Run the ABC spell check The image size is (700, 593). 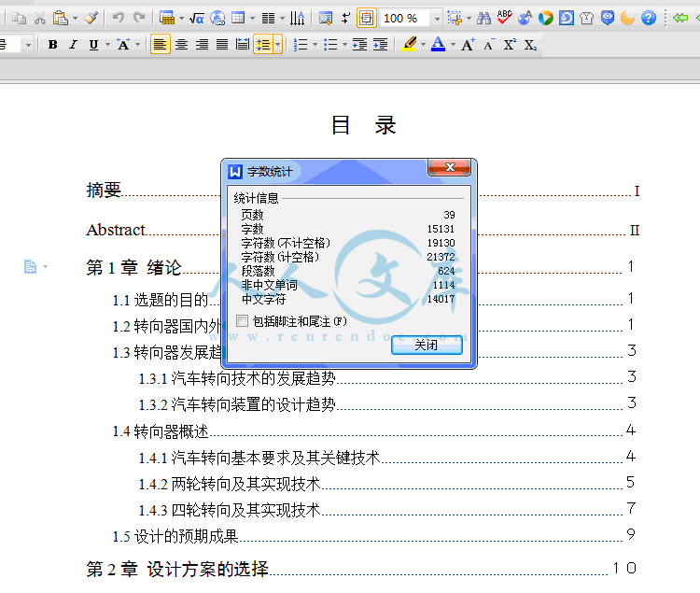point(504,18)
